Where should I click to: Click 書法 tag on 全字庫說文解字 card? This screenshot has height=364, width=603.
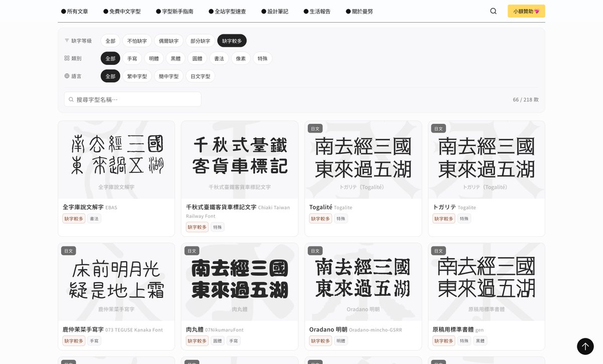pos(94,218)
